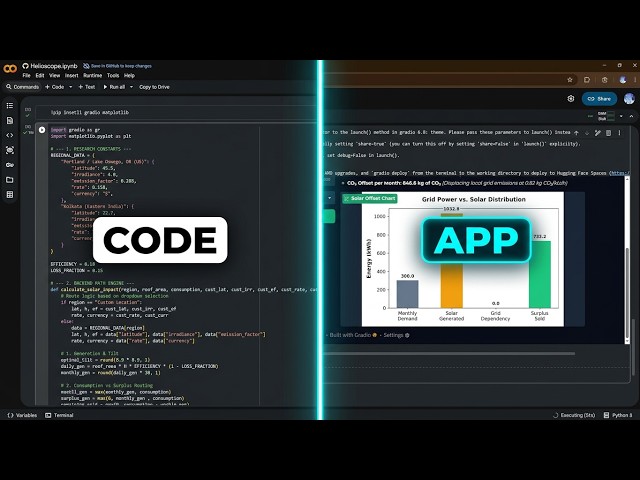The image size is (640, 480).
Task: Click the pencil edit icon in cell toolbar
Action: 598,133
